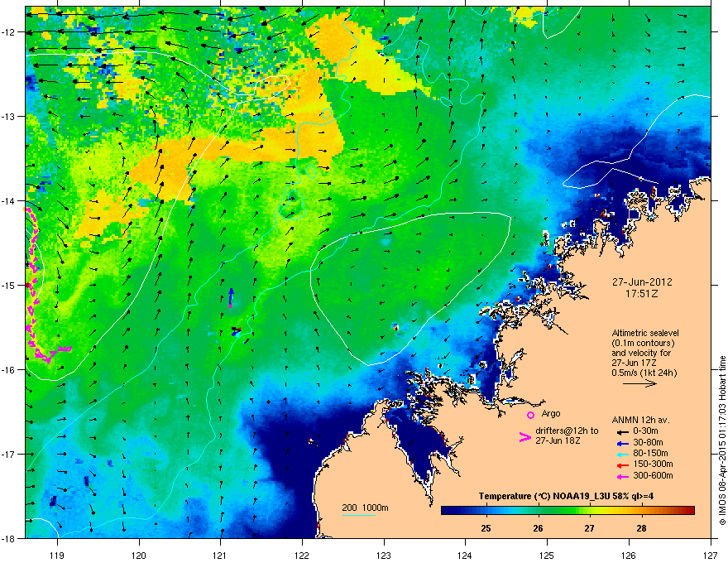Click the '300-600m' depth label

coord(653,475)
